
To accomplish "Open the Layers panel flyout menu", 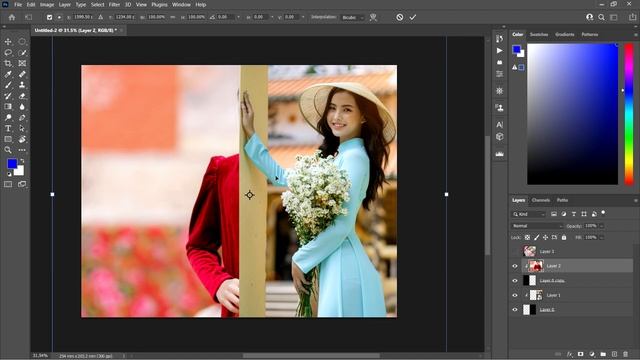I will point(636,200).
